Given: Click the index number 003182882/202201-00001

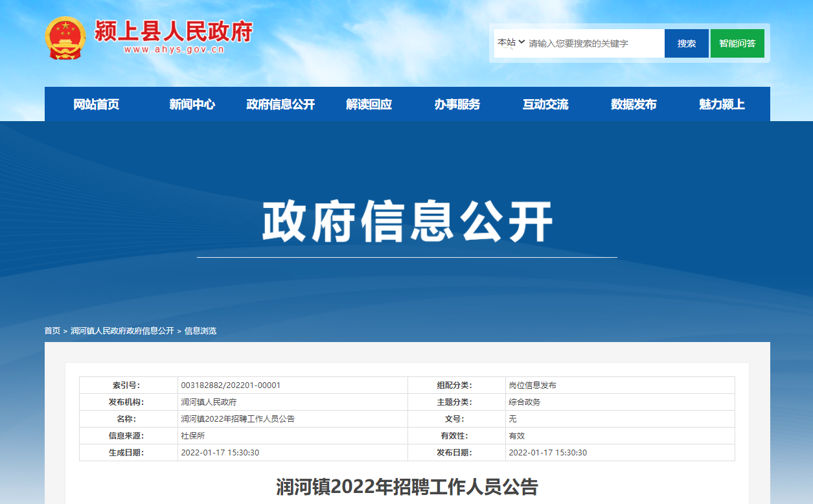Looking at the screenshot, I should click(231, 385).
